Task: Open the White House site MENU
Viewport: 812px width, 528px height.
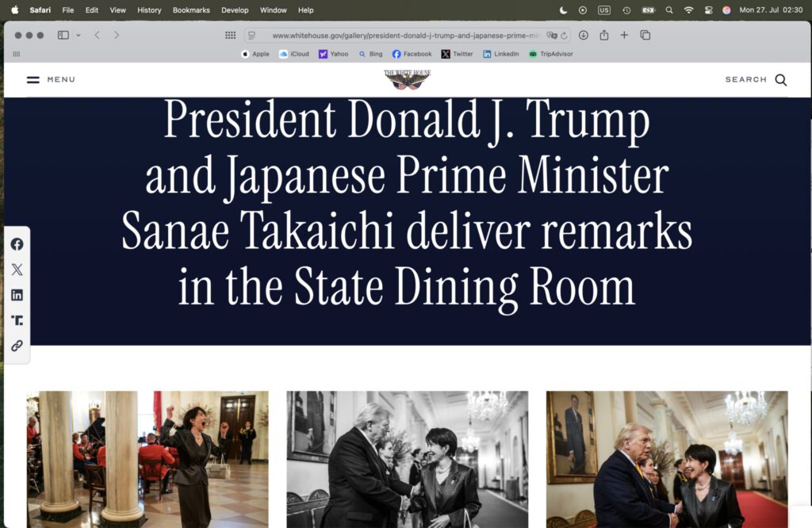Action: pyautogui.click(x=51, y=80)
